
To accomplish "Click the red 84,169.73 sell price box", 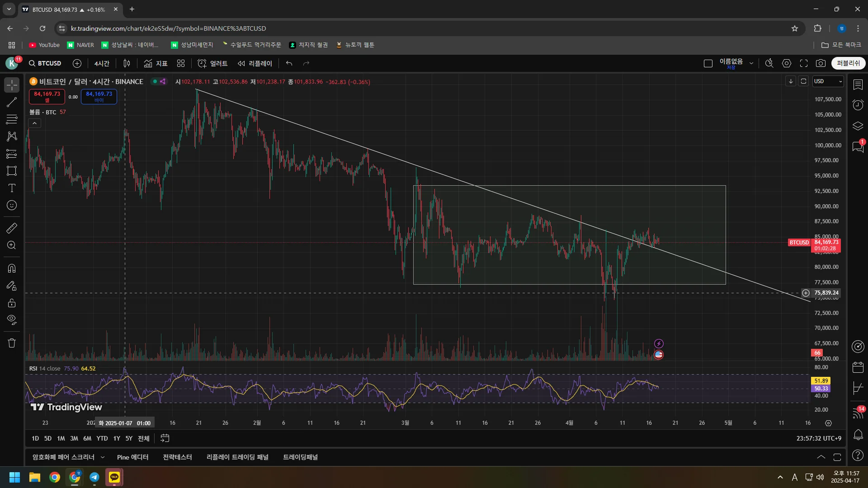I will pyautogui.click(x=47, y=96).
